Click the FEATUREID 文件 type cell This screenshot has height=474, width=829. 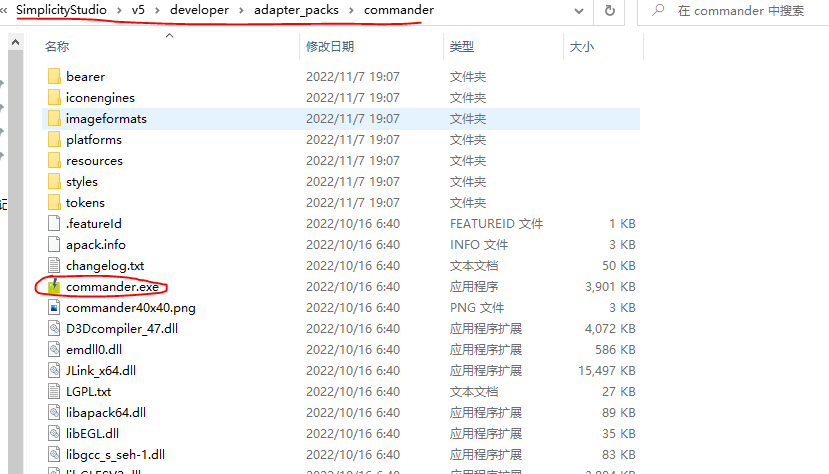coord(496,224)
